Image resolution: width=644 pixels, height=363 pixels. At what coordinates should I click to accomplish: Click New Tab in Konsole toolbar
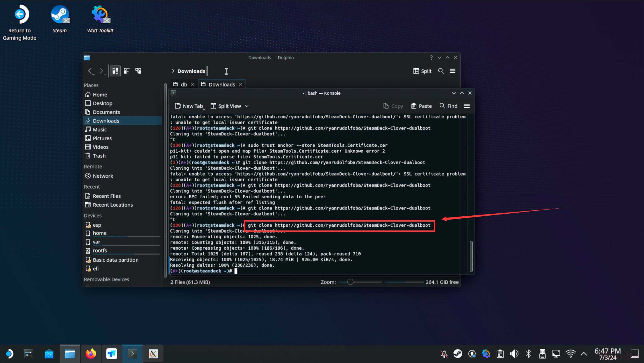coord(189,106)
